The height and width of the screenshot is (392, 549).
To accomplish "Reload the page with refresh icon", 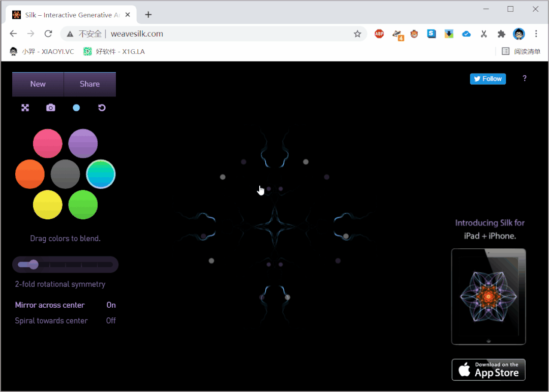I will pos(48,34).
